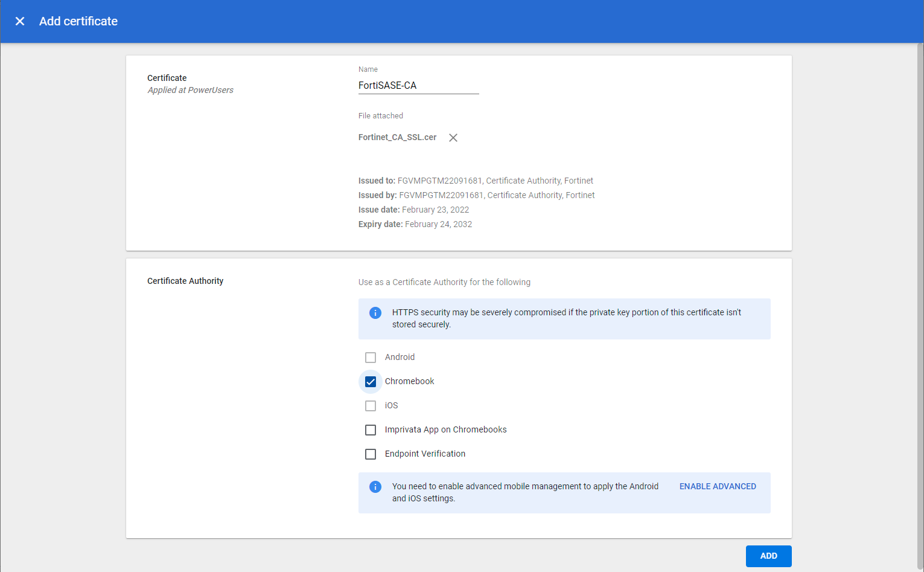Check Imprivata App on Chromebooks box

pyautogui.click(x=371, y=430)
